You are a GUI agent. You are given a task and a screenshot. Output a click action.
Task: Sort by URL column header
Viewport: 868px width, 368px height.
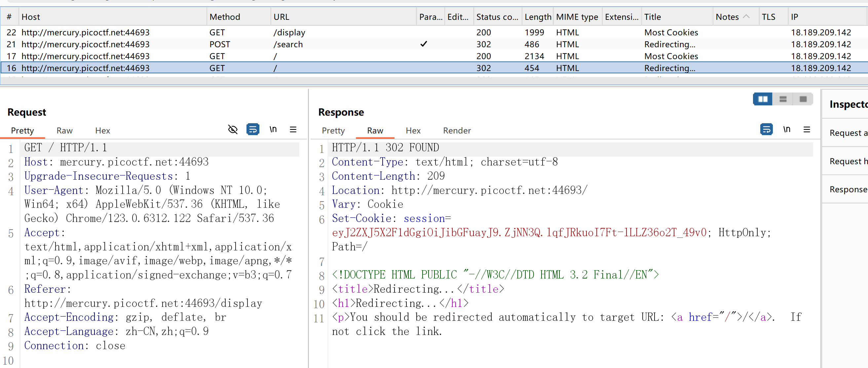point(343,17)
